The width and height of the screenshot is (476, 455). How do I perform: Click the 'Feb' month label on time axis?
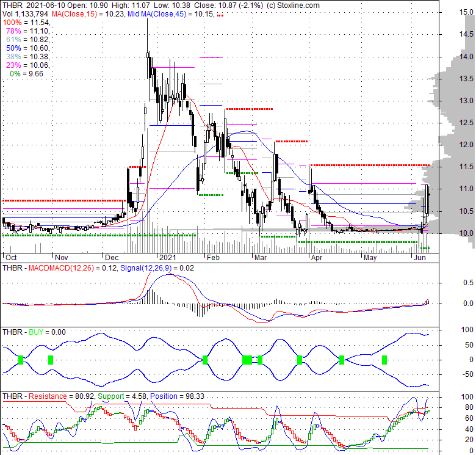[213, 258]
